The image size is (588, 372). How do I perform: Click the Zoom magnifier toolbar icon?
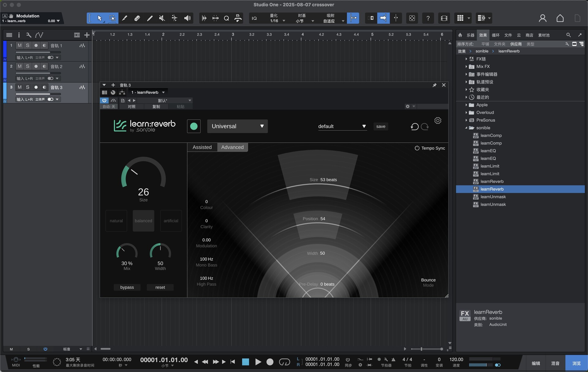pyautogui.click(x=227, y=18)
